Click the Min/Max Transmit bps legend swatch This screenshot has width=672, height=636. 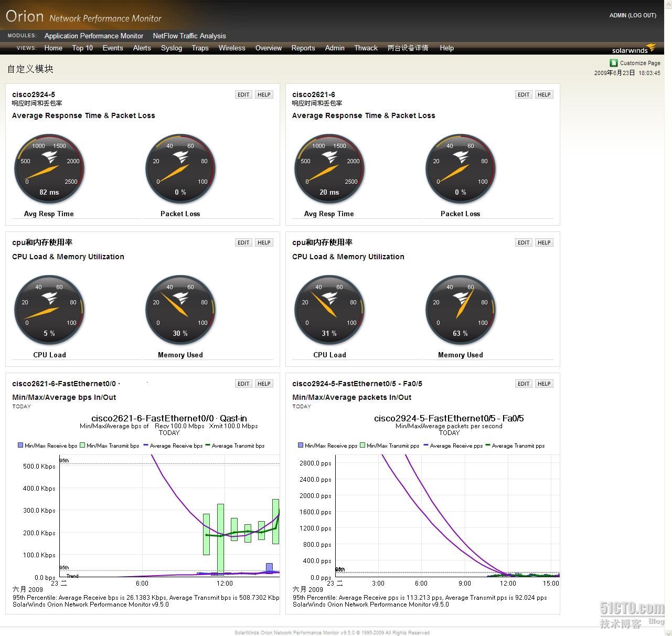[x=82, y=445]
